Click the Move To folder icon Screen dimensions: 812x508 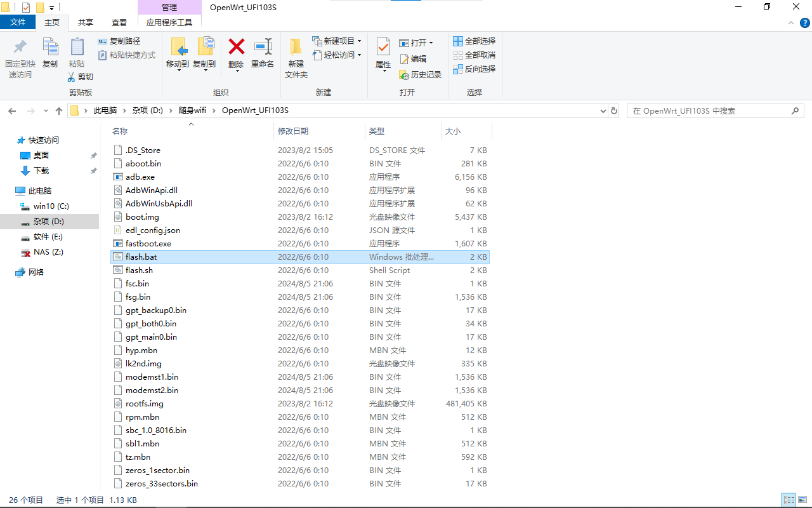pyautogui.click(x=178, y=48)
